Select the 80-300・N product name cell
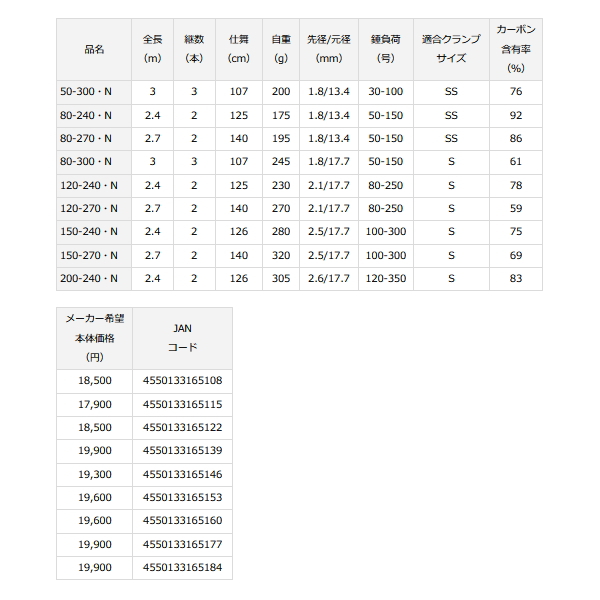Screen dimensions: 600x600 (x=94, y=162)
